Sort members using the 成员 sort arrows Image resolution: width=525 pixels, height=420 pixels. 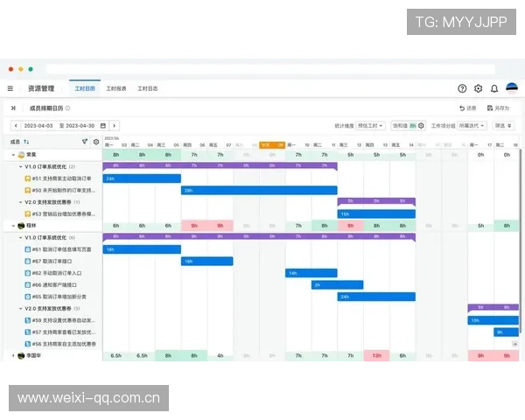[x=26, y=142]
